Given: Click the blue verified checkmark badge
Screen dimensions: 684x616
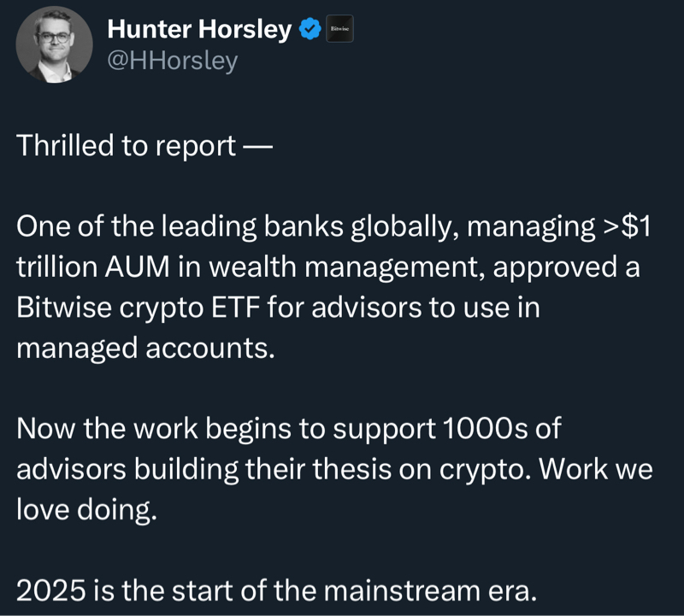Looking at the screenshot, I should point(310,30).
